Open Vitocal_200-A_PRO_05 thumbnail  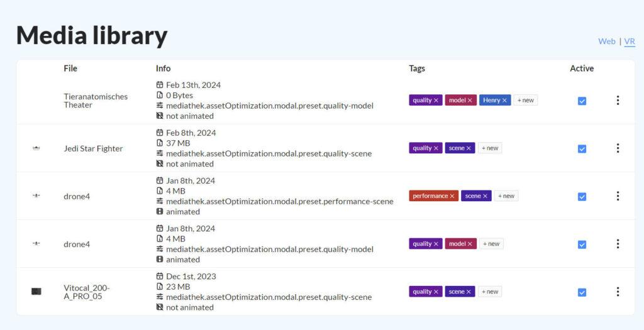click(36, 292)
